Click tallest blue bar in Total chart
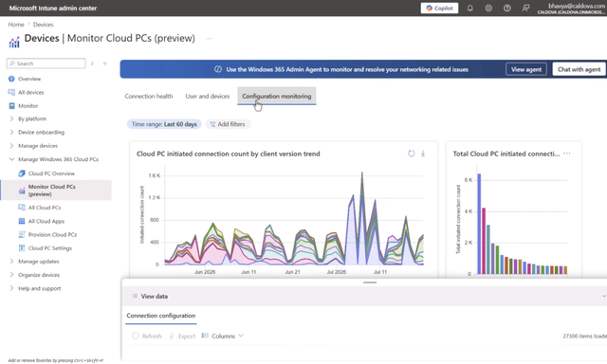 click(x=479, y=224)
